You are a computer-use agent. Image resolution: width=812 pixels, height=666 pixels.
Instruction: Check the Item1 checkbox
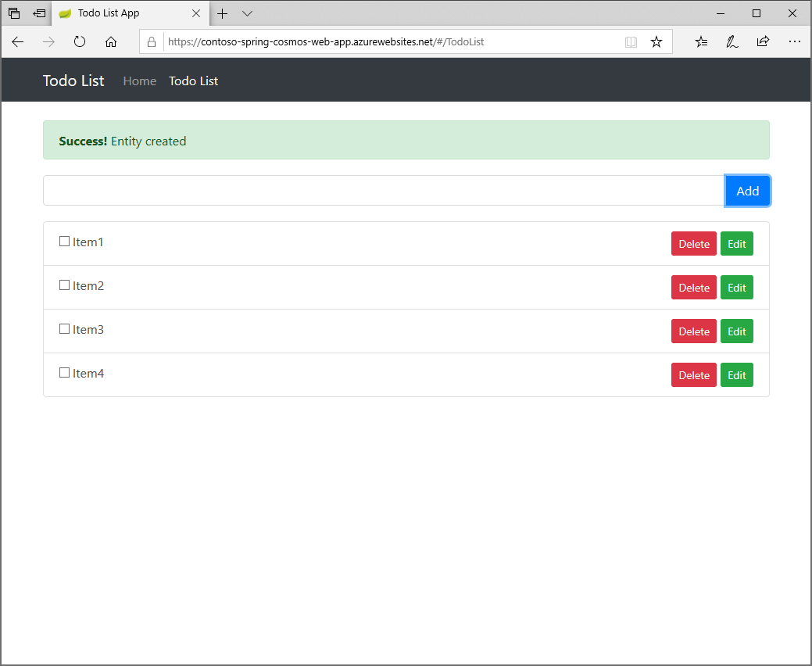(64, 241)
